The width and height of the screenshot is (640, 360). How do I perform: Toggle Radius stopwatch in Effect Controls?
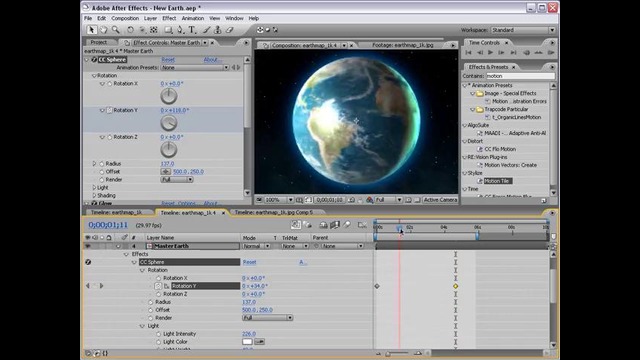tap(102, 164)
